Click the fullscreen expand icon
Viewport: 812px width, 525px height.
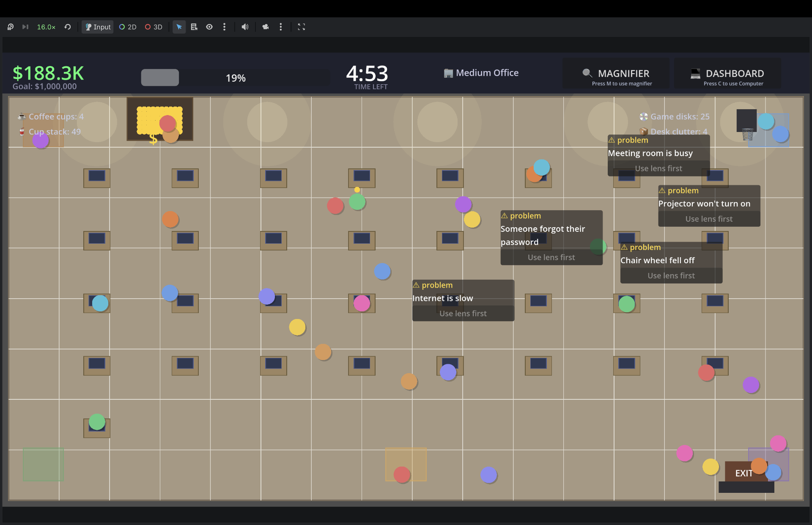[302, 27]
